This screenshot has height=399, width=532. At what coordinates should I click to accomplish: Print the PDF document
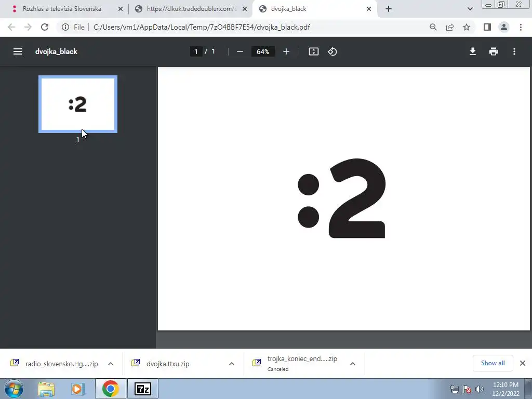(494, 51)
